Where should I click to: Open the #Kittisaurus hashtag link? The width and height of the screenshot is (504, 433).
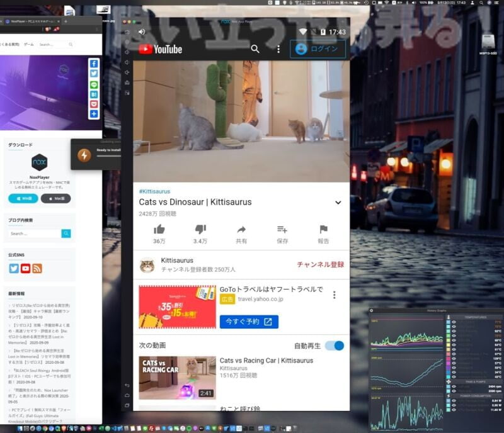(154, 191)
